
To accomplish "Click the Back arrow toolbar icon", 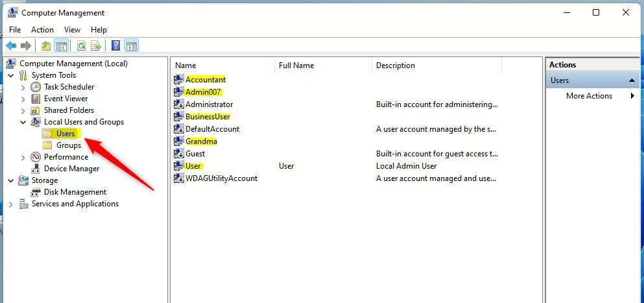I will (11, 45).
